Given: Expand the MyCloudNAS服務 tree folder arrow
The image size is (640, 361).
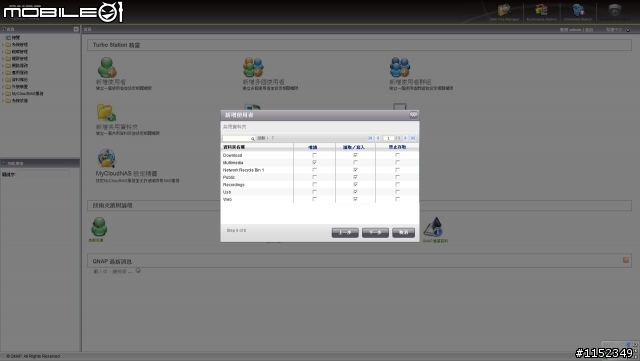Looking at the screenshot, I should tap(3, 94).
